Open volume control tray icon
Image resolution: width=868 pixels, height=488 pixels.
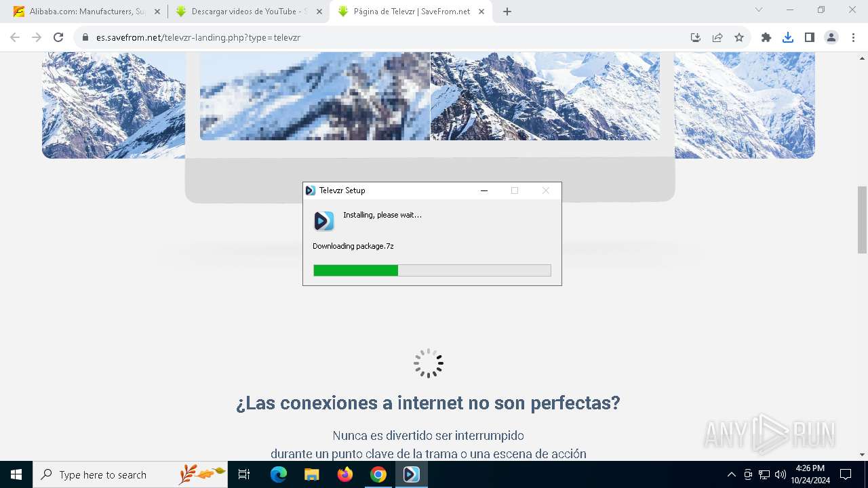tap(781, 474)
